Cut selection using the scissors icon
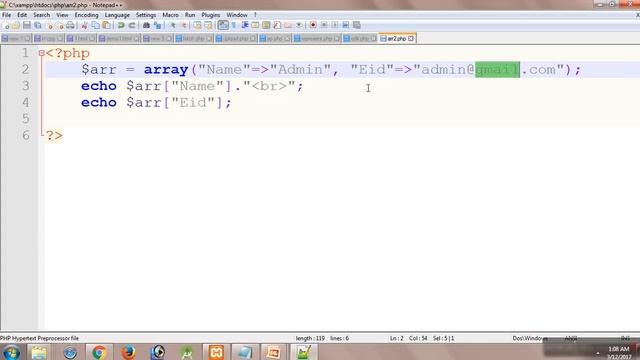 click(84, 25)
